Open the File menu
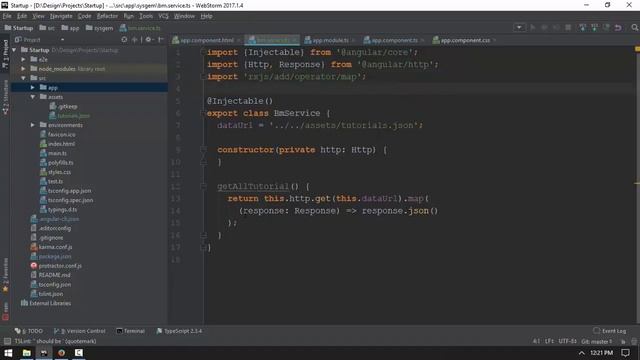Viewport: 640px width, 360px height. (x=7, y=16)
